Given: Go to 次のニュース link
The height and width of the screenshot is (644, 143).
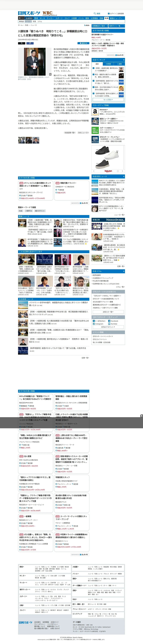Looking at the screenshot, I should point(83,133).
